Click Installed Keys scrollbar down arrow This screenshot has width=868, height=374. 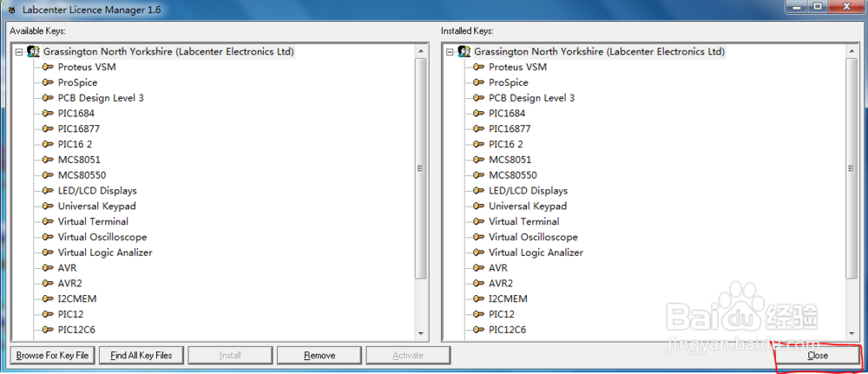coord(852,333)
